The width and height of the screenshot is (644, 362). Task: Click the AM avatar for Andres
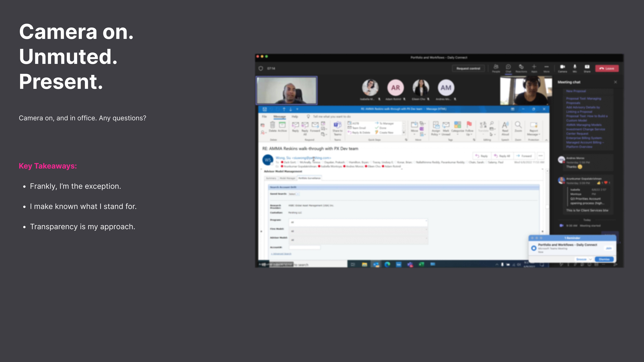coord(446,88)
